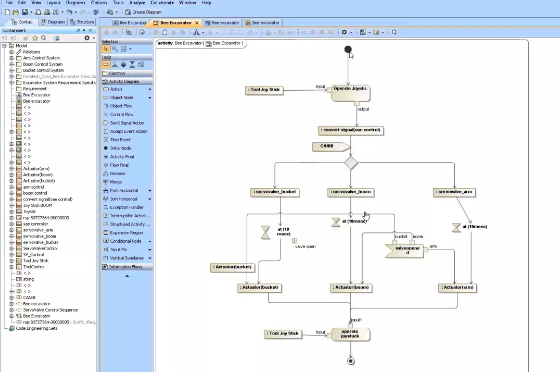
Task: Open Conditional Node dropdown arrow
Action: (x=150, y=241)
